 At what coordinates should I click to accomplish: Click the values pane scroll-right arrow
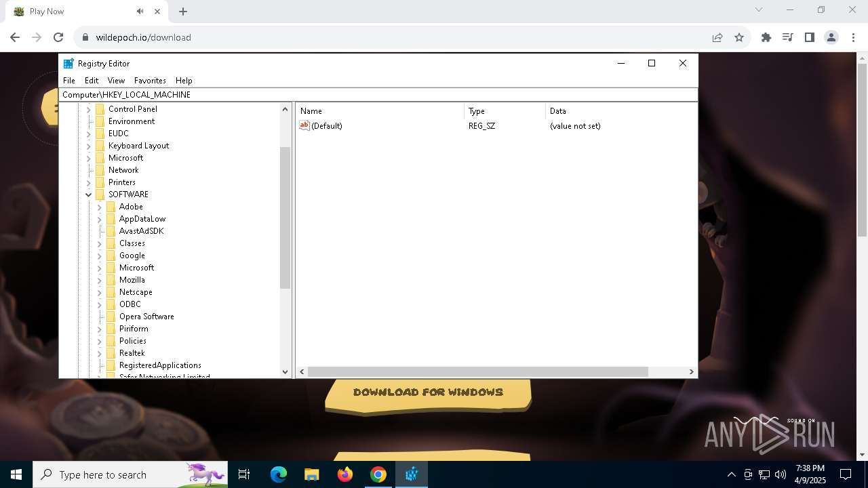coord(691,371)
